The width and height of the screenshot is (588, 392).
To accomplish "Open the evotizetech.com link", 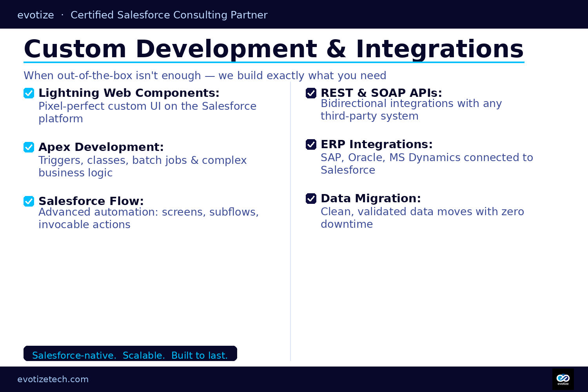I will (53, 379).
